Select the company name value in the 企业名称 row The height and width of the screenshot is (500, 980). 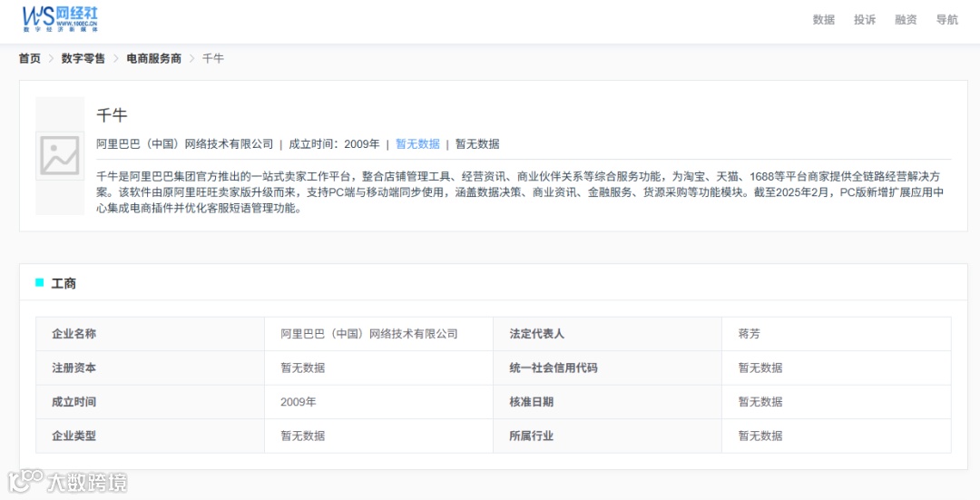pos(368,334)
